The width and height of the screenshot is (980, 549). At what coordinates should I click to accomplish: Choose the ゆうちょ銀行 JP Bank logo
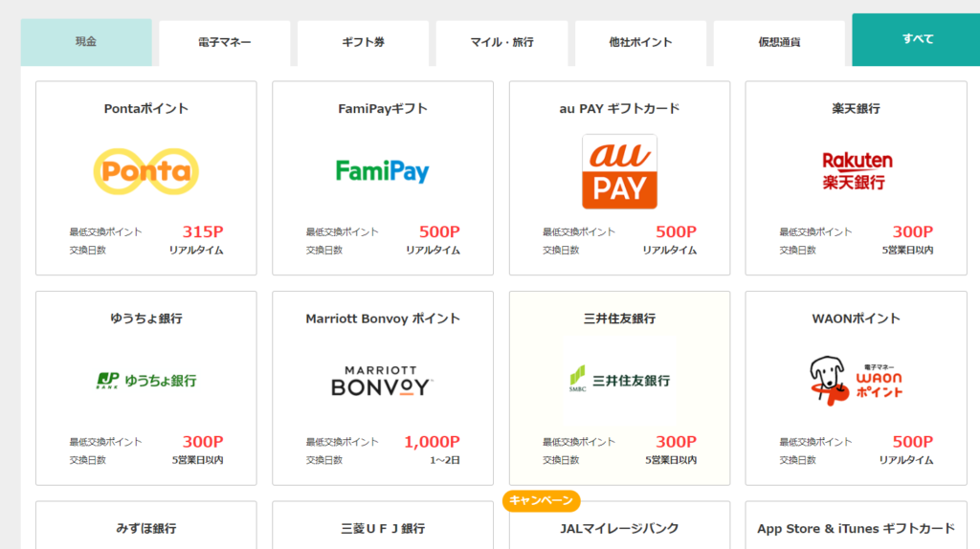tap(146, 381)
